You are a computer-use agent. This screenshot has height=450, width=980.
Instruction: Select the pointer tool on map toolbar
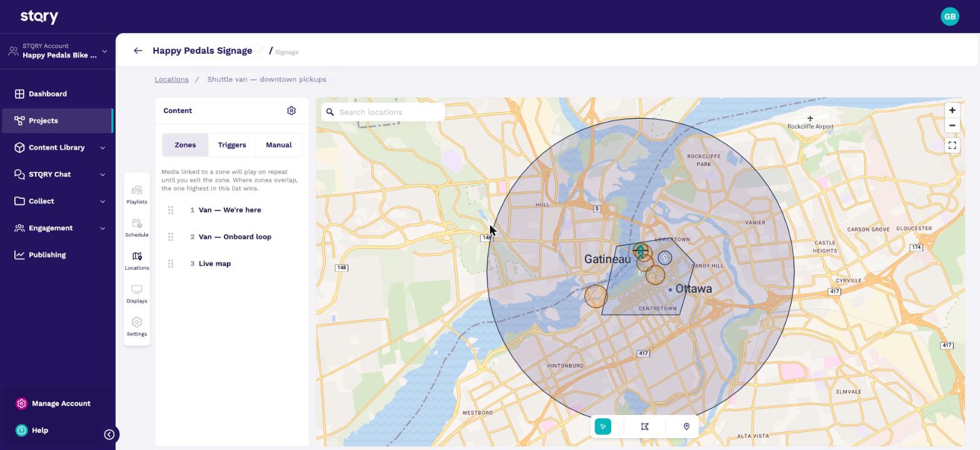click(603, 426)
